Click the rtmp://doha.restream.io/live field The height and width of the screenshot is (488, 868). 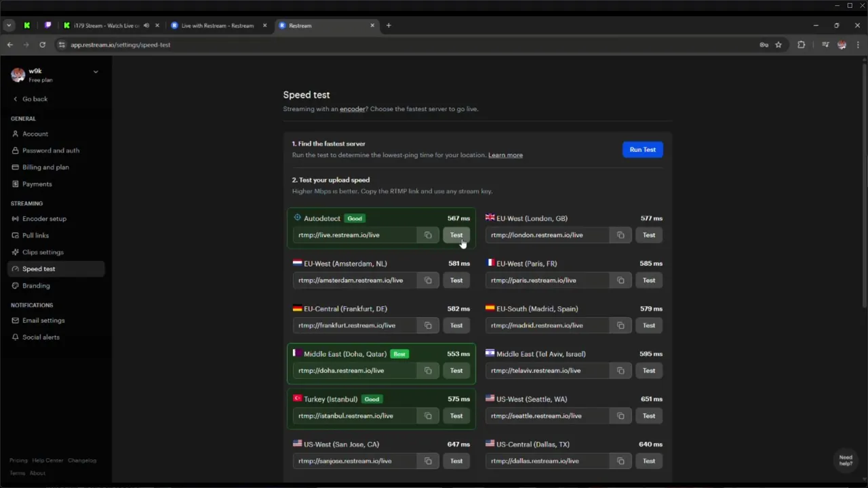(355, 371)
